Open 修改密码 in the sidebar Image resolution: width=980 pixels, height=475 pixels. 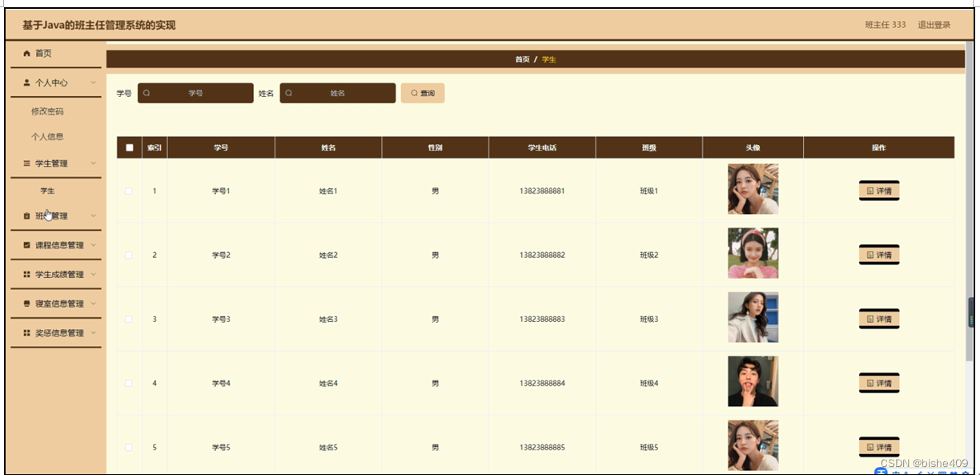coord(47,111)
